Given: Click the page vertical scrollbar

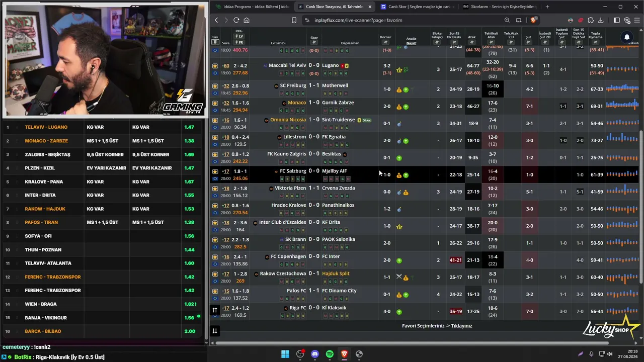Looking at the screenshot, I should coord(641,206).
